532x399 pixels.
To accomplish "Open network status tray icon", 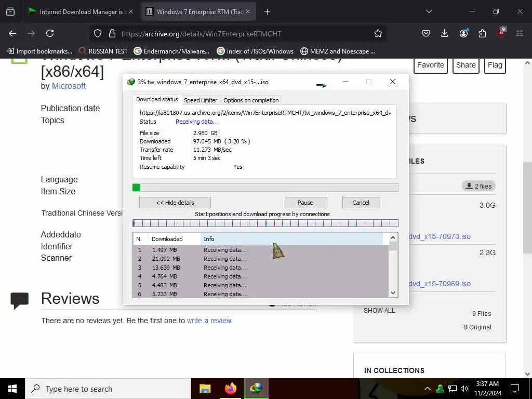I will pos(453,389).
